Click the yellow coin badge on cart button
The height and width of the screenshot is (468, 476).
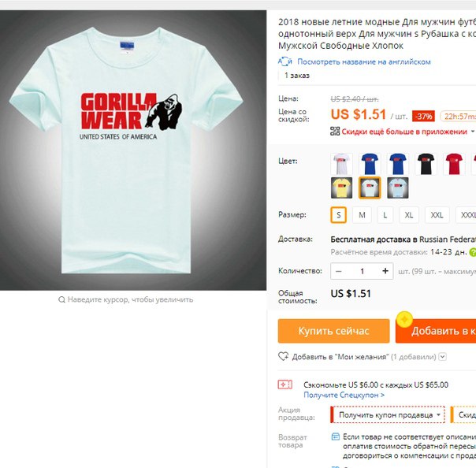tap(404, 320)
